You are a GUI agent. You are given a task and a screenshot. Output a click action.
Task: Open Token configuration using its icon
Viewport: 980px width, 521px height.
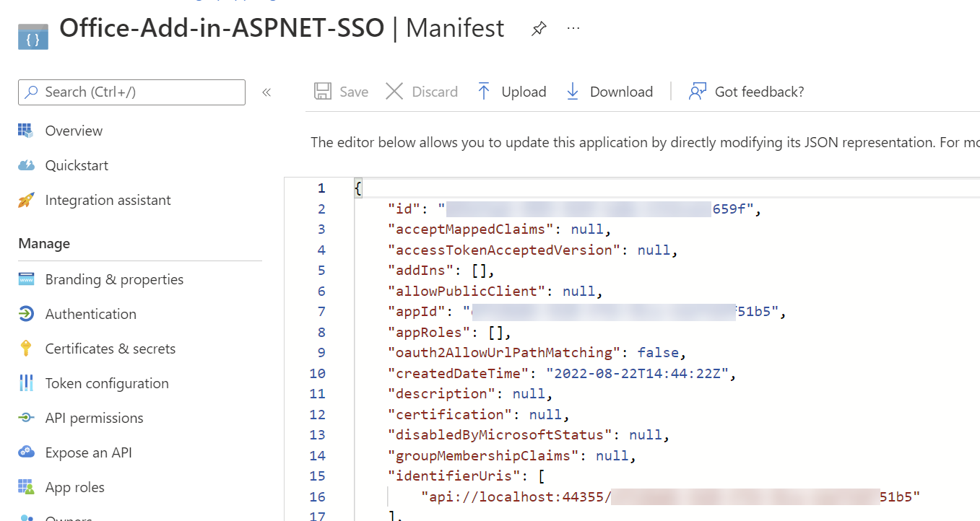tap(27, 383)
